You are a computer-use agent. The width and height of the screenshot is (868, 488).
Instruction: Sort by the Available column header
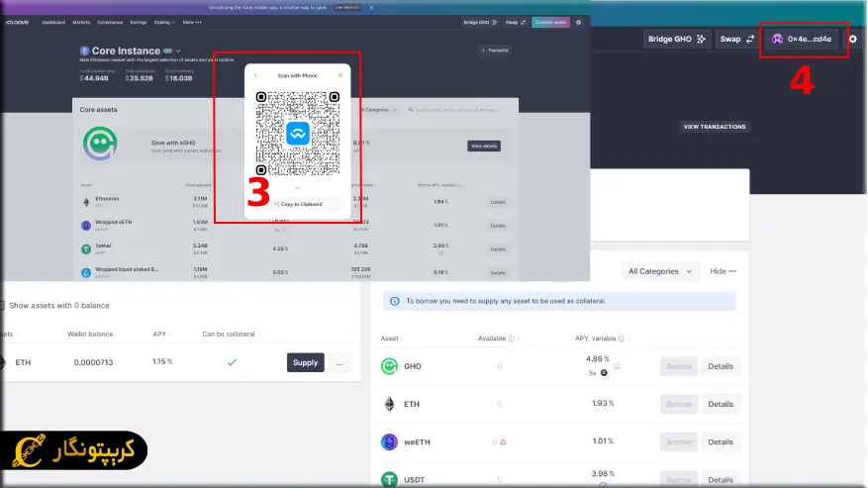click(x=492, y=339)
